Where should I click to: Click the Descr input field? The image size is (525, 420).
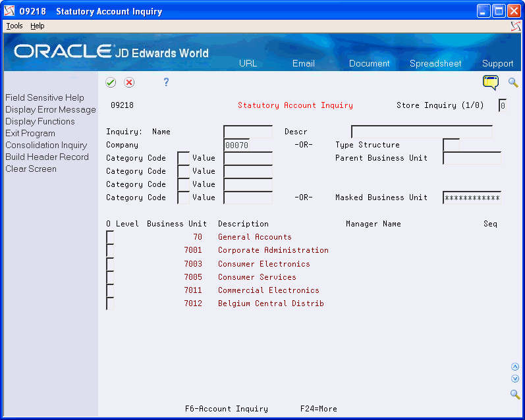(x=422, y=132)
